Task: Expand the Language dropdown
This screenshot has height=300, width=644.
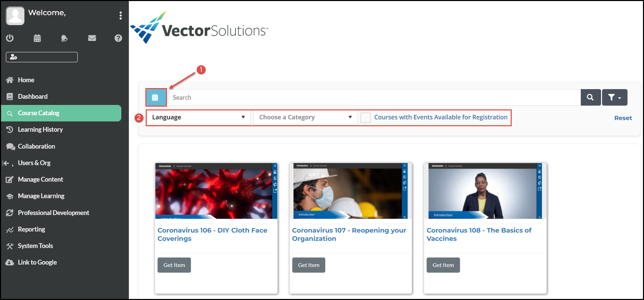Action: click(198, 117)
